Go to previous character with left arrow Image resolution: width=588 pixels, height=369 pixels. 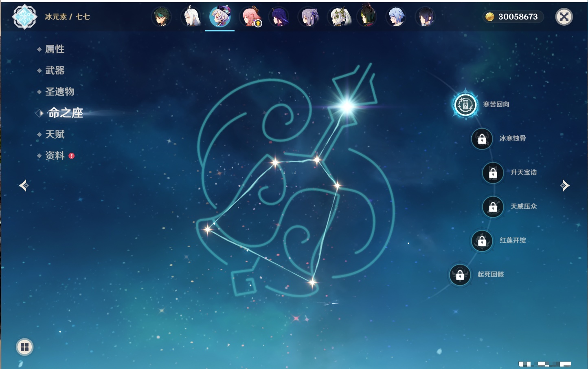(24, 186)
